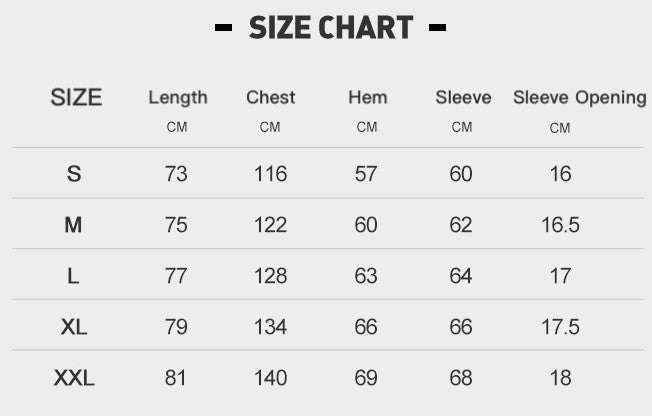Select the SIZE column header
The height and width of the screenshot is (416, 652).
click(76, 98)
